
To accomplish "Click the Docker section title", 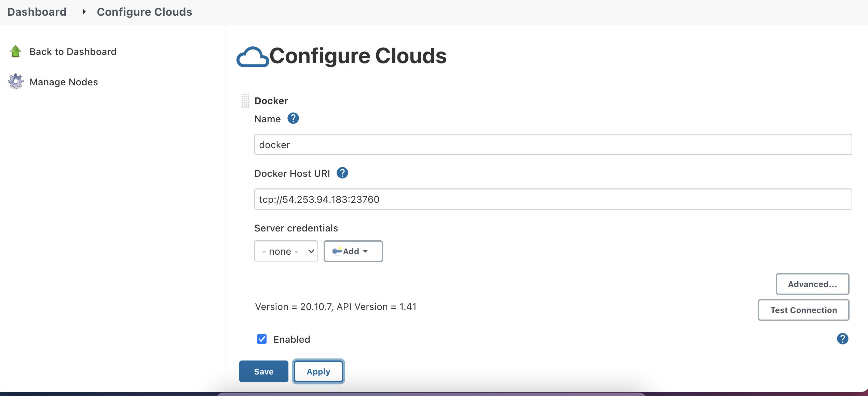I will pyautogui.click(x=271, y=101).
